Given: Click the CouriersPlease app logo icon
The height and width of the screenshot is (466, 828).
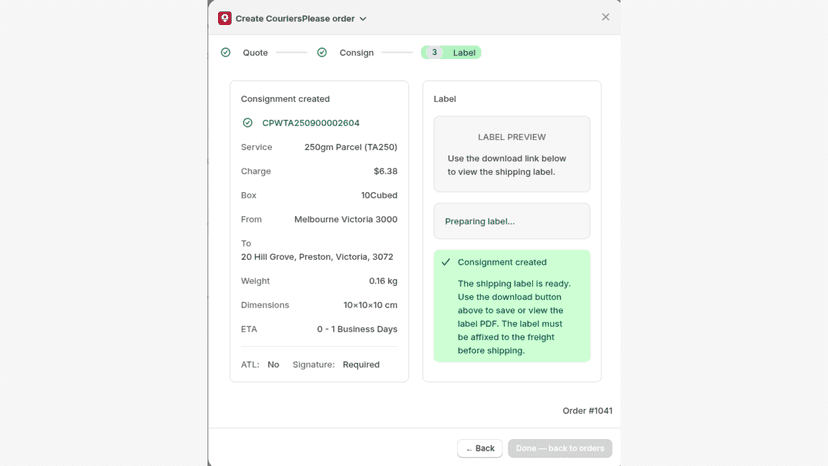Looking at the screenshot, I should coord(224,18).
